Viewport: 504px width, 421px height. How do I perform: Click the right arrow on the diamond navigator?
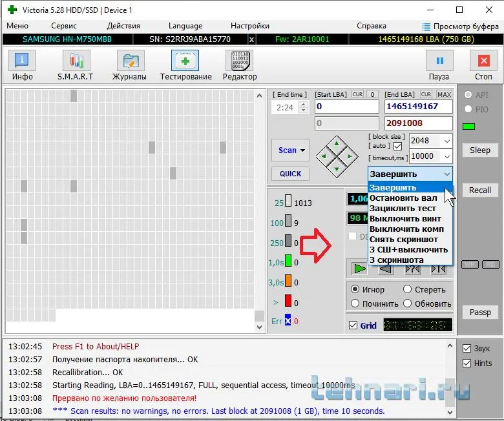(x=350, y=156)
